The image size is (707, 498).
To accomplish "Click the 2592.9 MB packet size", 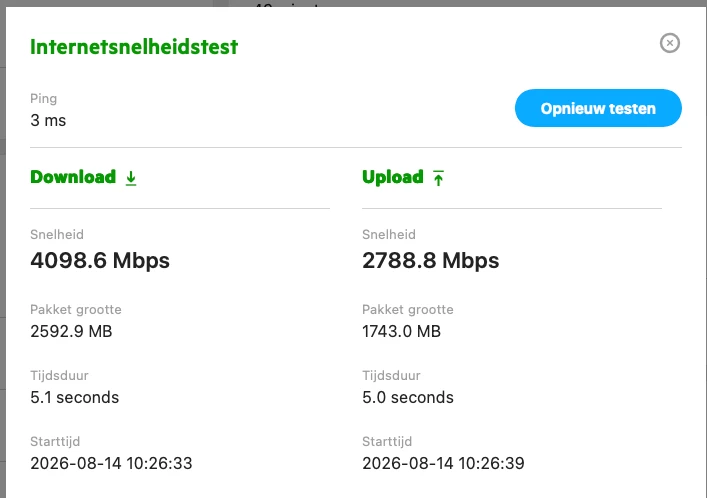I will pyautogui.click(x=71, y=331).
